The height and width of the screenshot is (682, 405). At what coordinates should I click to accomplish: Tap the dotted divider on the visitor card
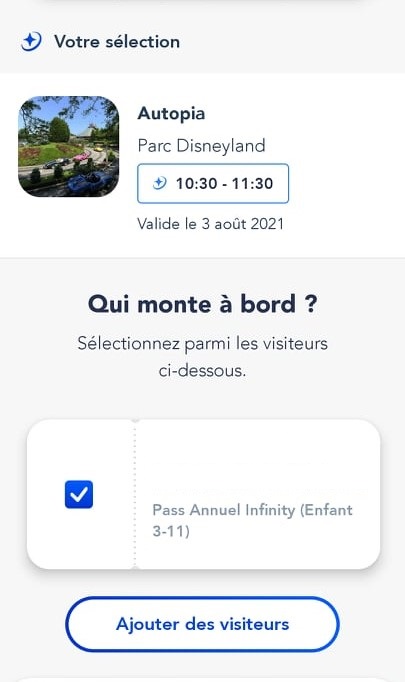tap(135, 495)
